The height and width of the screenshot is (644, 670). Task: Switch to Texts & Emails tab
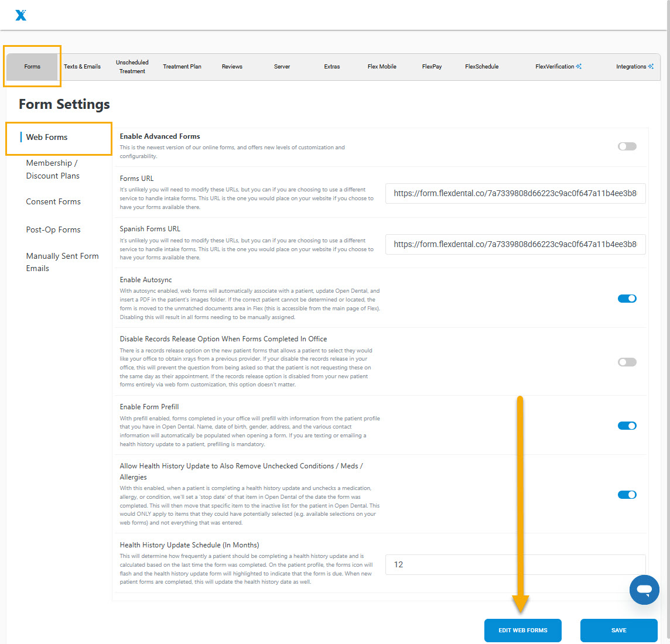(x=82, y=67)
